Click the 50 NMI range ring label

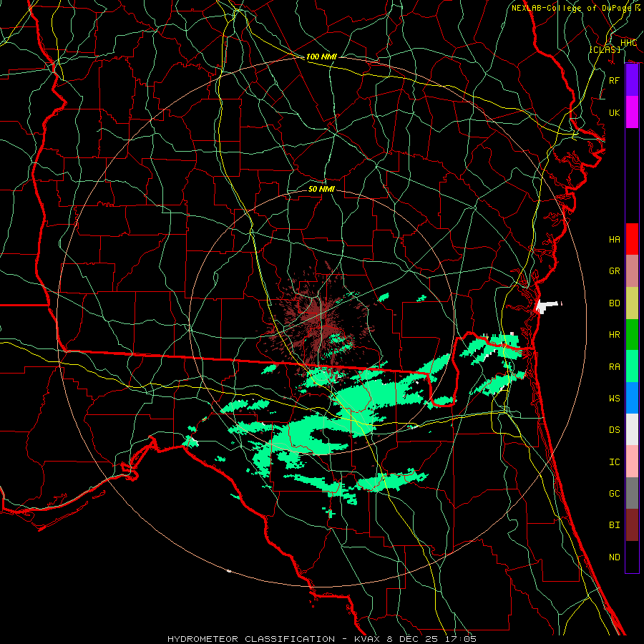pos(321,189)
